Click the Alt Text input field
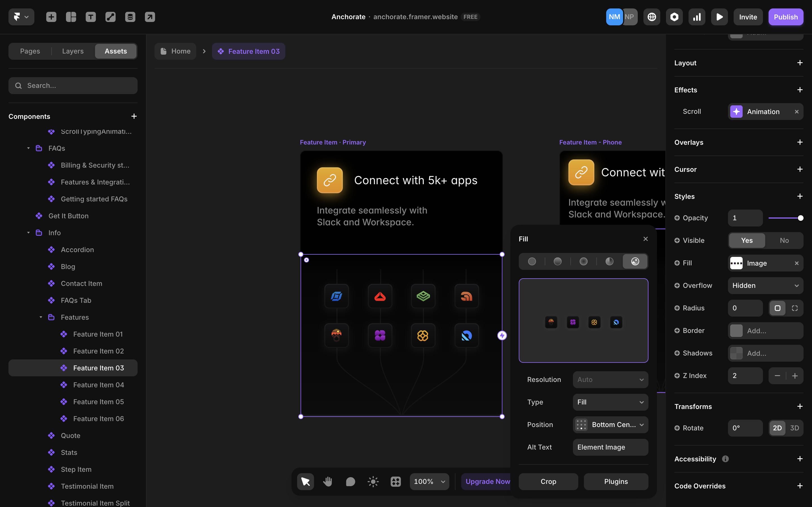This screenshot has height=507, width=812. click(610, 447)
